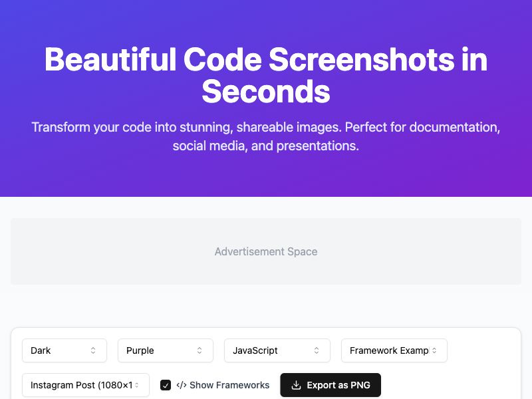The image size is (532, 399).
Task: Toggle frameworks via the Show Frameworks label
Action: pos(229,385)
